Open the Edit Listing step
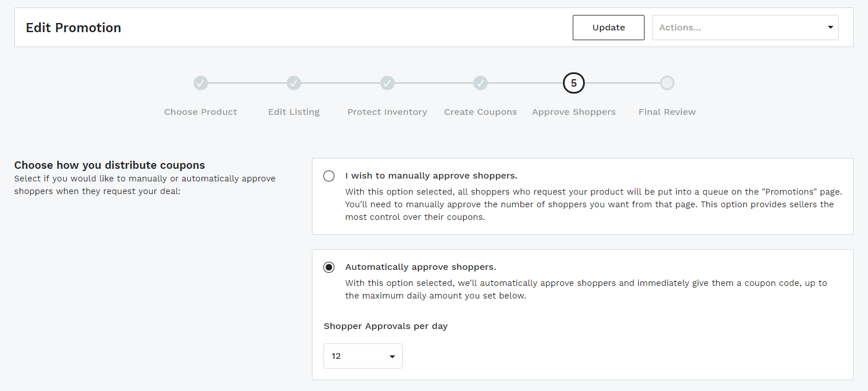The image size is (868, 391). [294, 111]
